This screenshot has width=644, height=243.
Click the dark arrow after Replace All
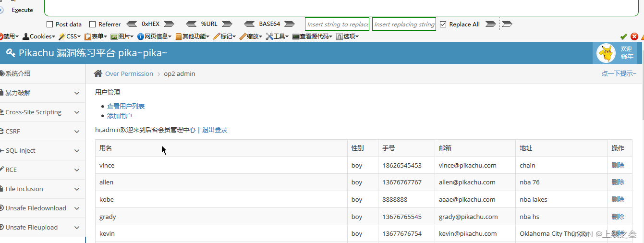pos(490,24)
